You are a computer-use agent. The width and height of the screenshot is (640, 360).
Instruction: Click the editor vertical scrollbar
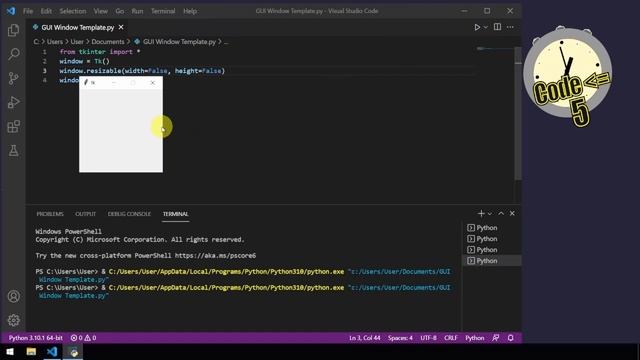(518, 113)
